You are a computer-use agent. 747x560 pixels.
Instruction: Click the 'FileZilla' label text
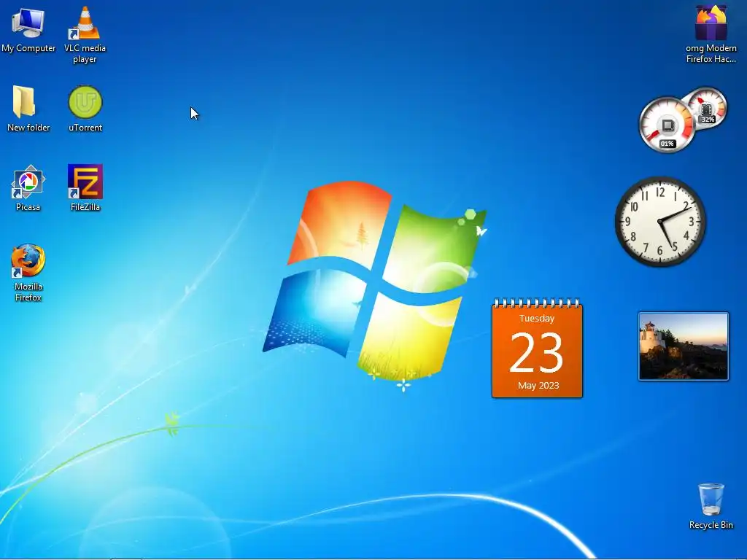point(85,207)
